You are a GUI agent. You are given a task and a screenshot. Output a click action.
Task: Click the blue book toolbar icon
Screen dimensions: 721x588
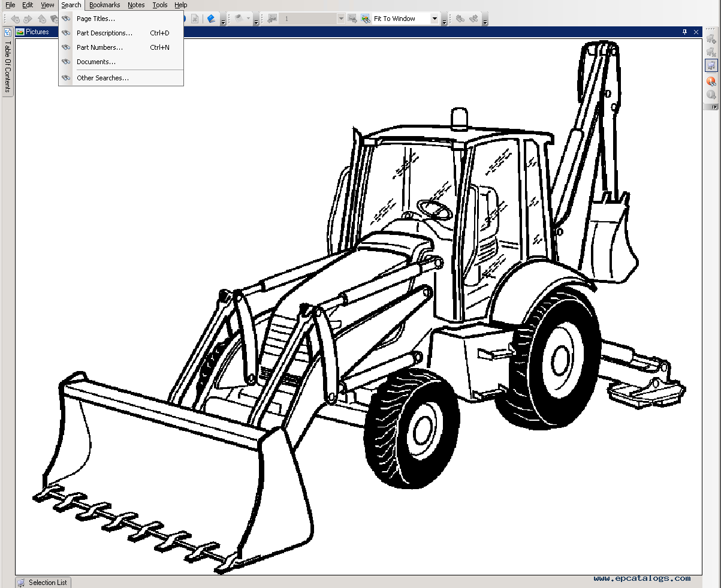tap(211, 19)
